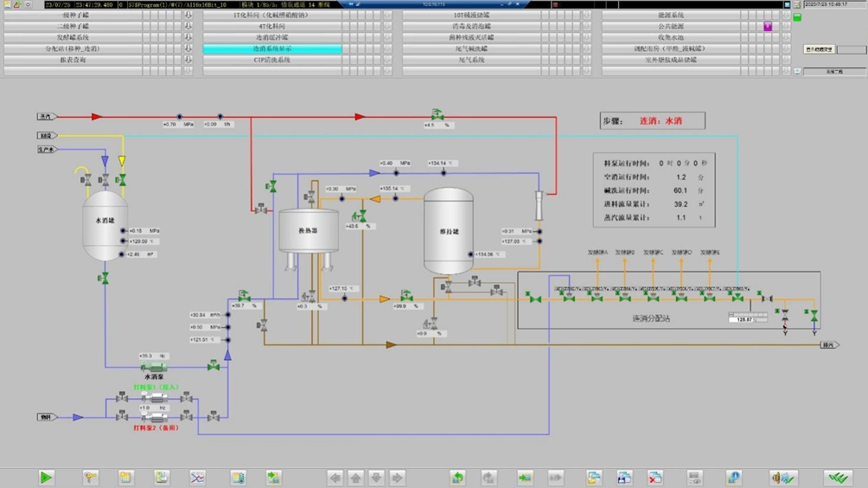Click the key login icon in bottom toolbar

coord(90,477)
